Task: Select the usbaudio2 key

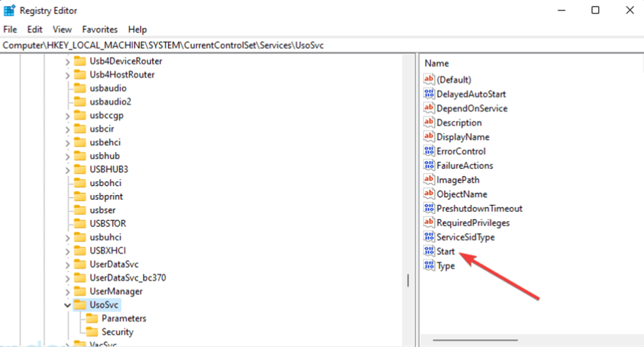Action: point(111,102)
